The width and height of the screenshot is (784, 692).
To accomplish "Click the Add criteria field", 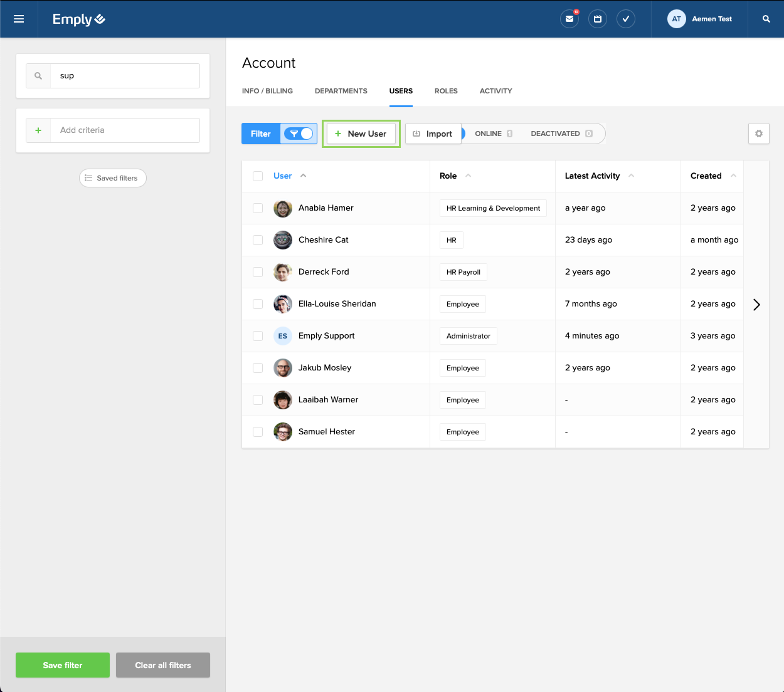I will tap(125, 130).
